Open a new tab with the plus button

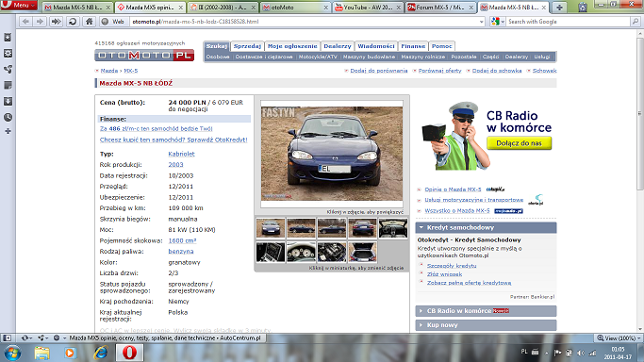(x=559, y=7)
